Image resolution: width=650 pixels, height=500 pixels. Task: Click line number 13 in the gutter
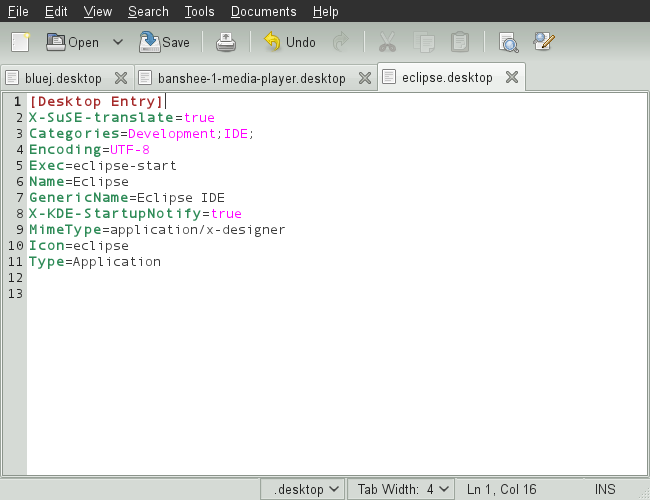[15, 294]
